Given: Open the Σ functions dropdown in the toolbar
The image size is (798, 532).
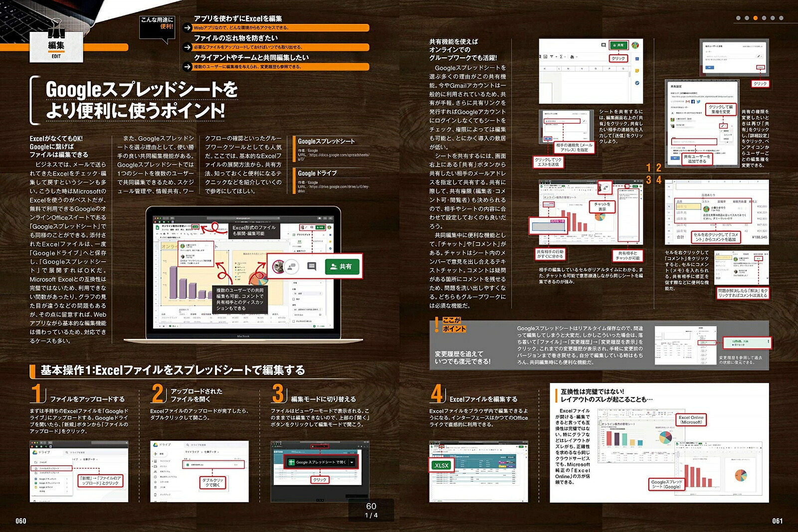Looking at the screenshot, I should 562,57.
